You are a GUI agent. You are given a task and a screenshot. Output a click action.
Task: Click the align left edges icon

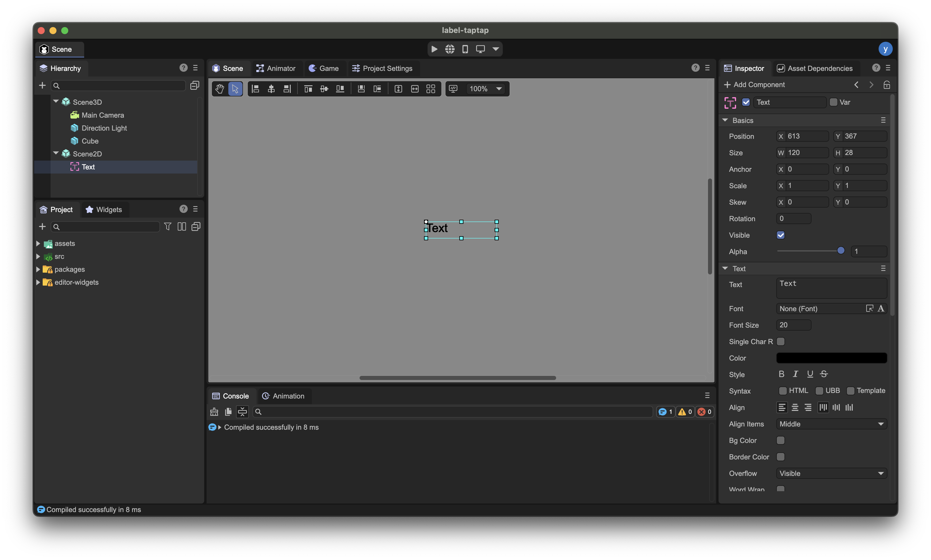(256, 89)
